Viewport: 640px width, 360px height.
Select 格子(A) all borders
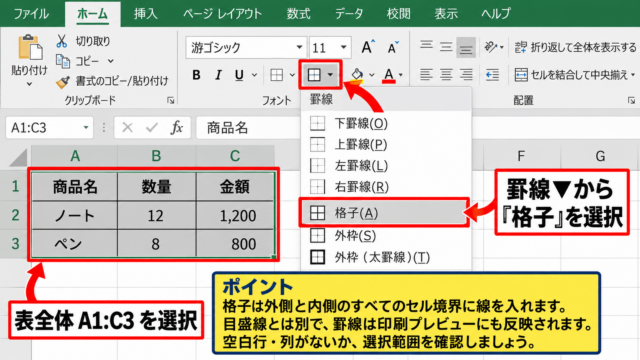click(x=384, y=213)
